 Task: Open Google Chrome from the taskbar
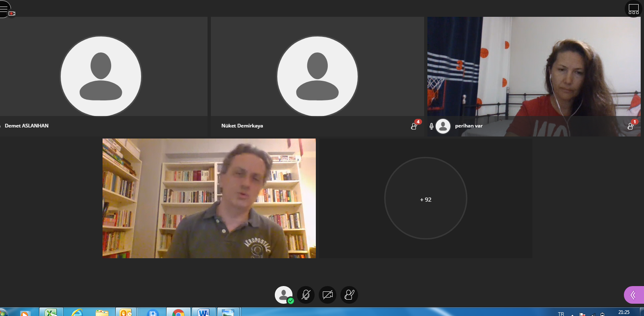point(178,313)
